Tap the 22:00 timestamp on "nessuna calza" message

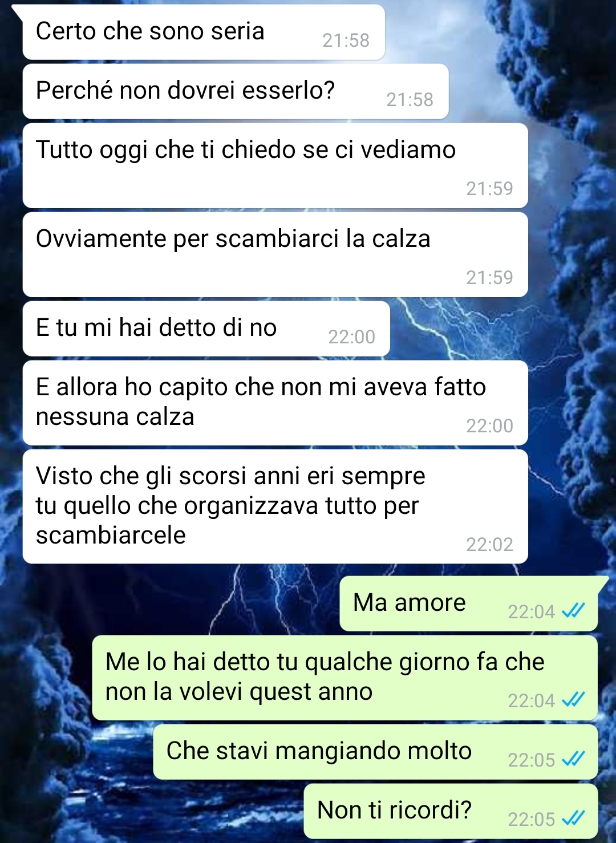(x=489, y=426)
